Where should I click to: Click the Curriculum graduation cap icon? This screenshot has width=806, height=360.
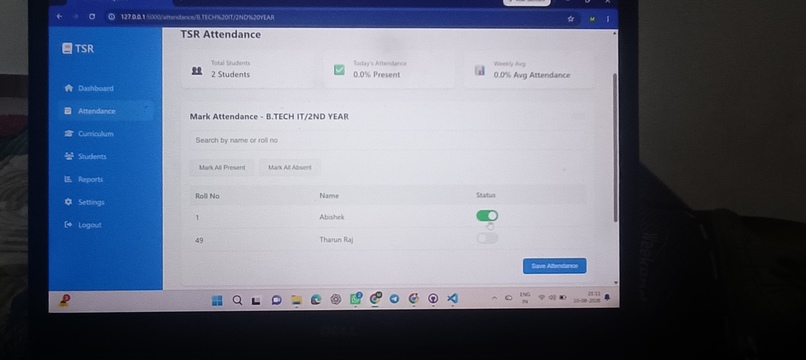tap(69, 134)
